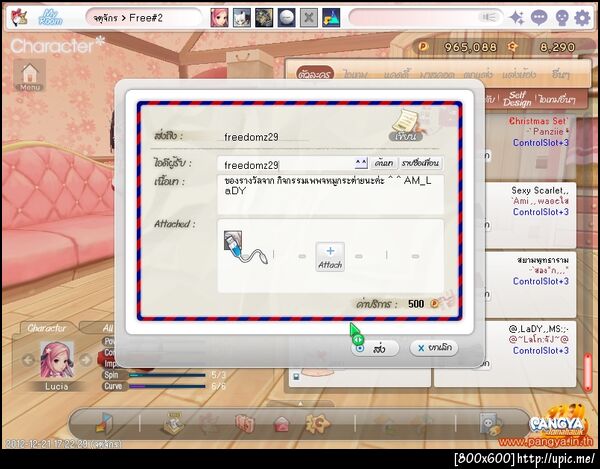Image resolution: width=600 pixels, height=469 pixels.
Task: Open the mail envelope icon in bottom bar
Action: pyautogui.click(x=281, y=424)
